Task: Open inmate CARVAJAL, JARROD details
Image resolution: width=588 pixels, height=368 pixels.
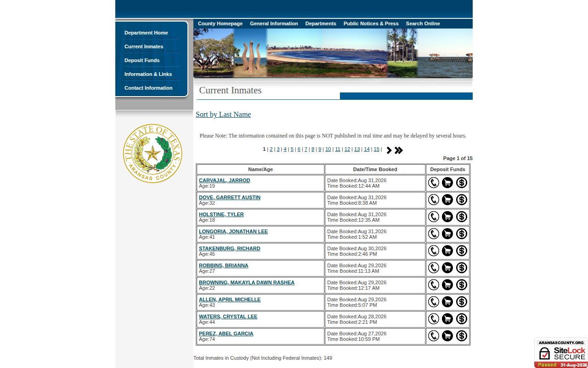Action: click(224, 180)
